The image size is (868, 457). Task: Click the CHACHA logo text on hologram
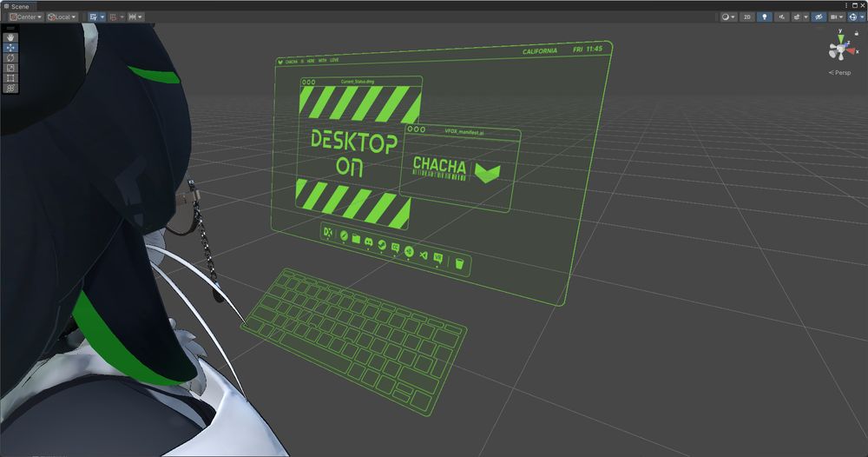coord(439,164)
